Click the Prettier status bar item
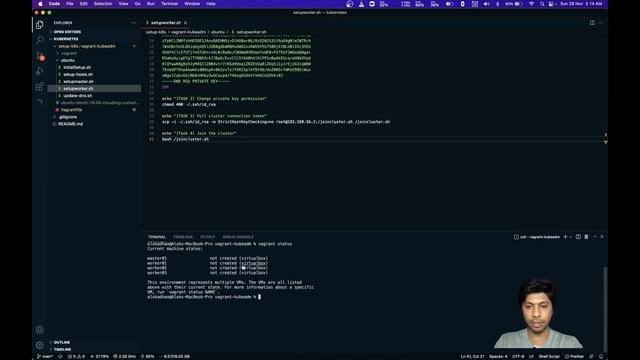640x360 pixels. [574, 356]
